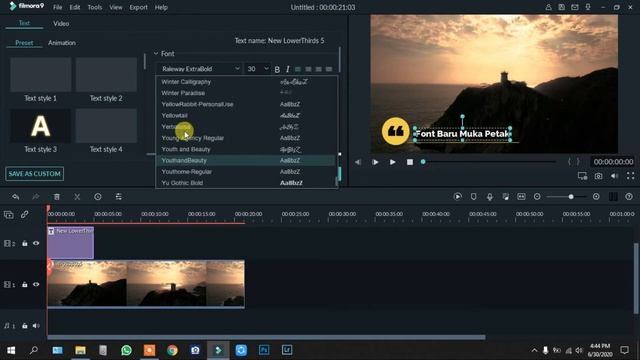Zoom in timeline with plus icon
The height and width of the screenshot is (360, 640).
point(596,197)
